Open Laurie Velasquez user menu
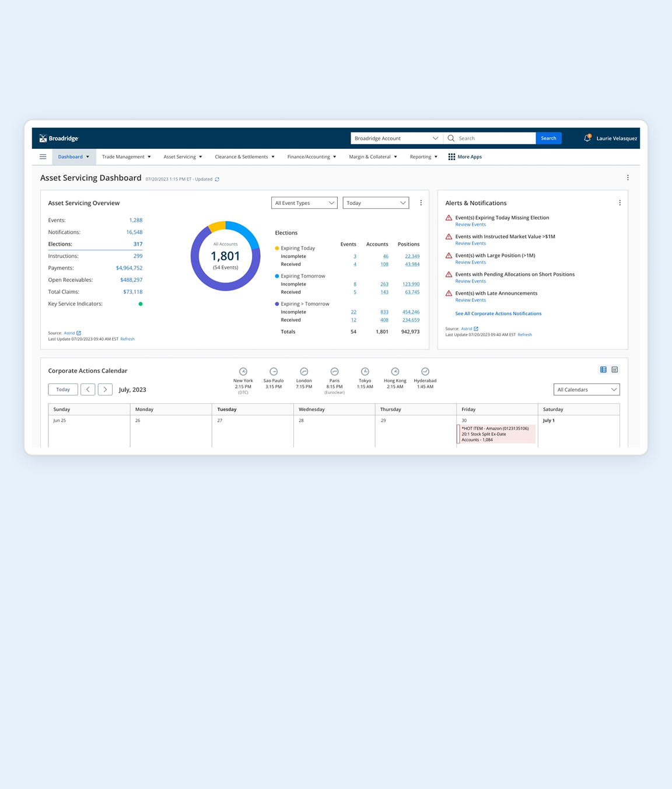 tap(617, 138)
